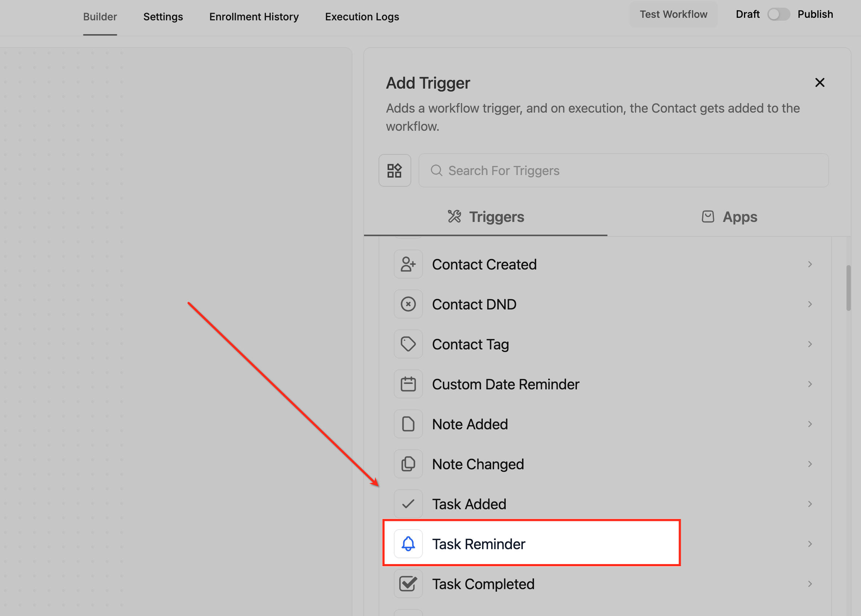Expand the Custom Date Reminder chevron
Screen dimensions: 861x616
(x=810, y=384)
